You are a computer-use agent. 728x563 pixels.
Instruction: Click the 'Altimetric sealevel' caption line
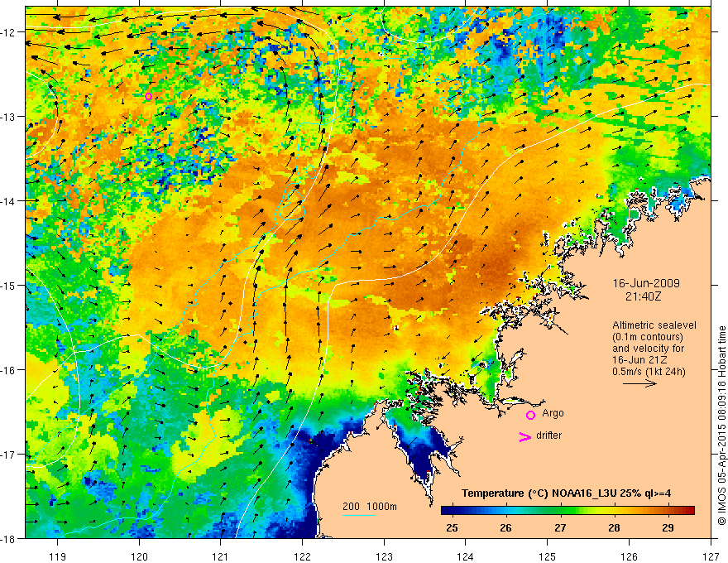pos(654,325)
